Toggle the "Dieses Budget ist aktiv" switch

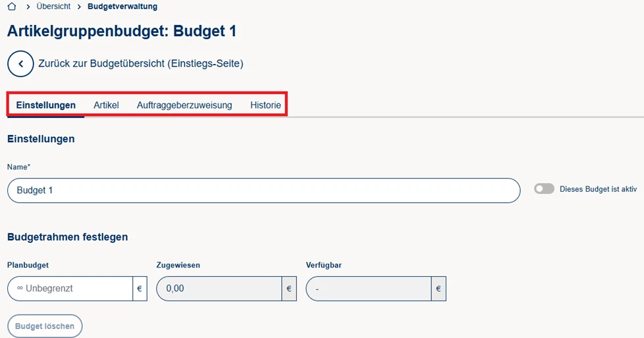[x=544, y=189]
